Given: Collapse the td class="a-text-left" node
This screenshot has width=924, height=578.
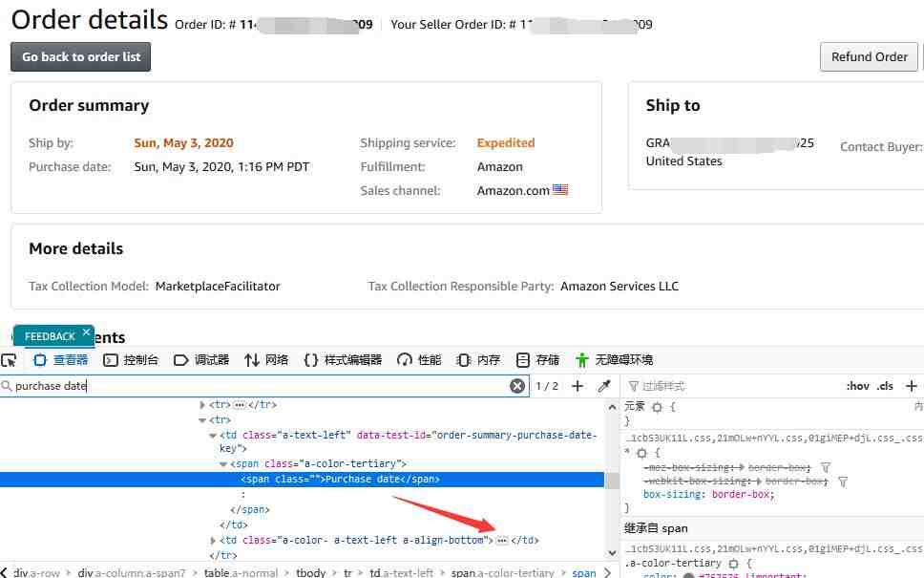Looking at the screenshot, I should tap(213, 436).
